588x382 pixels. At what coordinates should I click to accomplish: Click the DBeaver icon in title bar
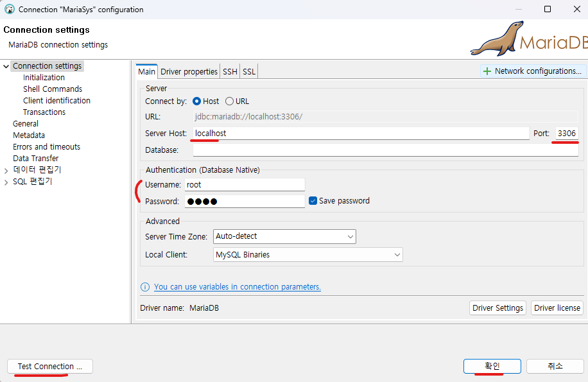tap(10, 10)
